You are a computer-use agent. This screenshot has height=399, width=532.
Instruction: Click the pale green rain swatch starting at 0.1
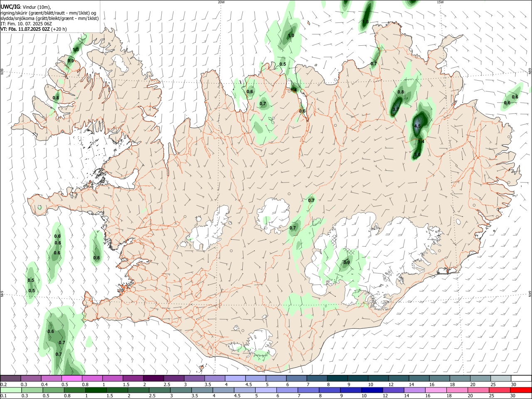pyautogui.click(x=10, y=390)
